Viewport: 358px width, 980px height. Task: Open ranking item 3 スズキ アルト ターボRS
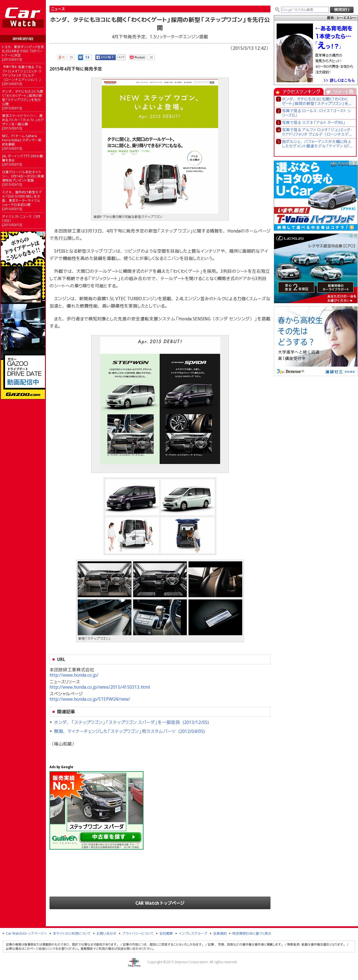click(313, 123)
